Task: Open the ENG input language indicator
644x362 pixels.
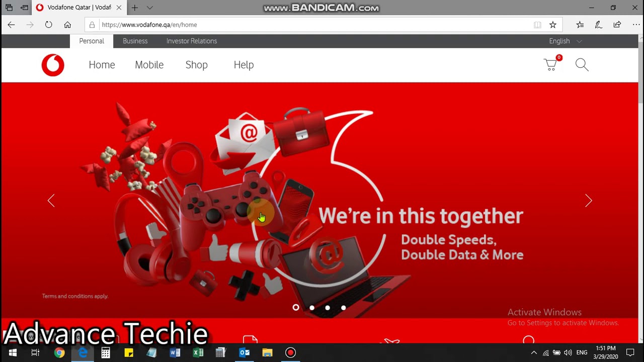Action: point(582,352)
